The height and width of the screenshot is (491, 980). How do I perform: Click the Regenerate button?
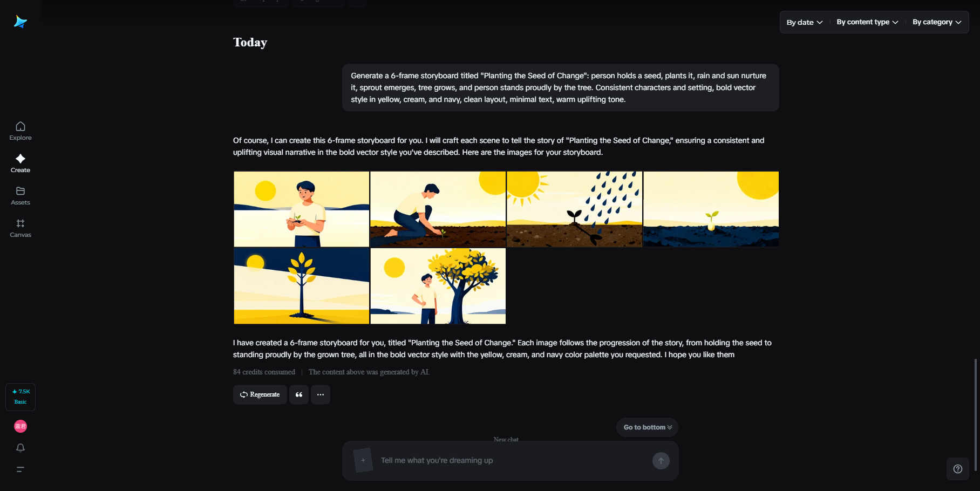point(260,394)
